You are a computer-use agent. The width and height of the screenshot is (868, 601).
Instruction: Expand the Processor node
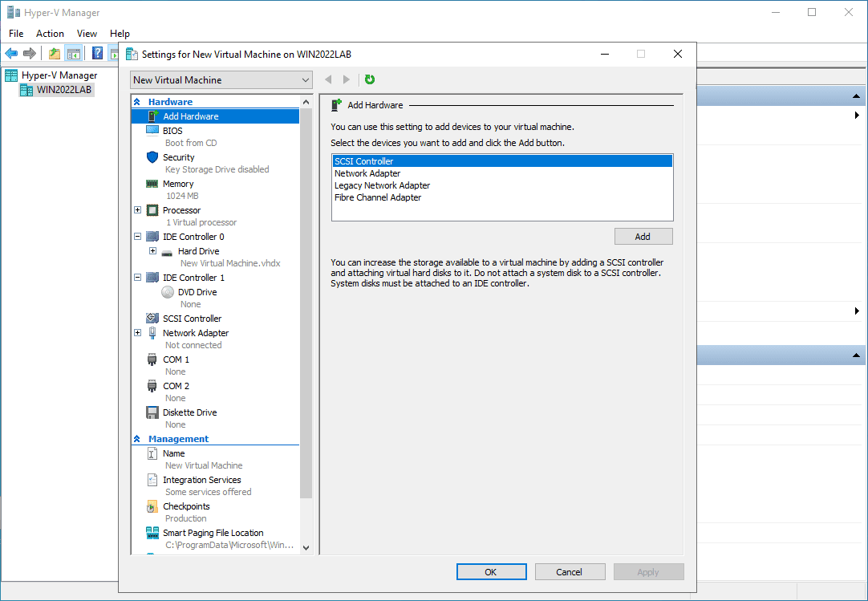click(138, 210)
